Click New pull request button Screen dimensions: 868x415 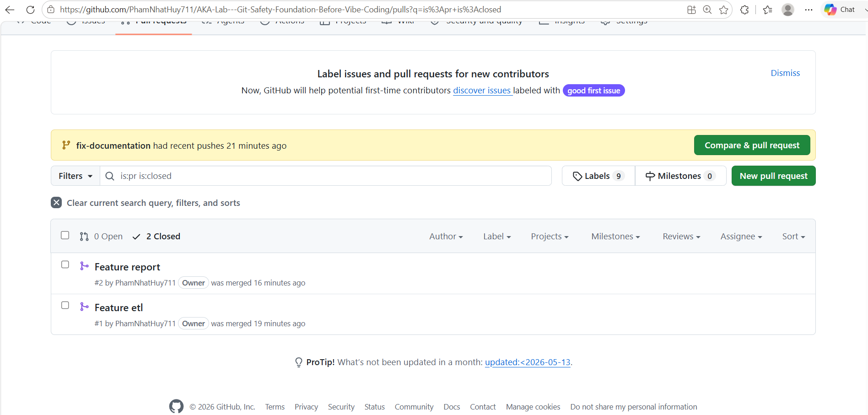point(773,176)
